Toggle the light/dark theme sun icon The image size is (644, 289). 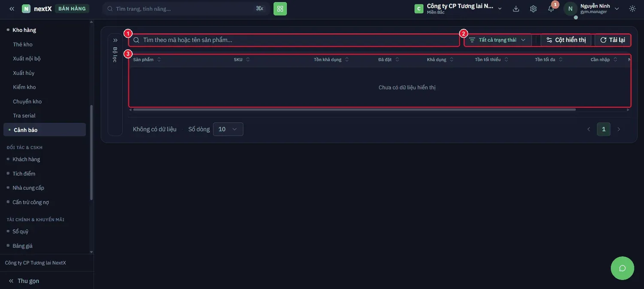point(632,9)
